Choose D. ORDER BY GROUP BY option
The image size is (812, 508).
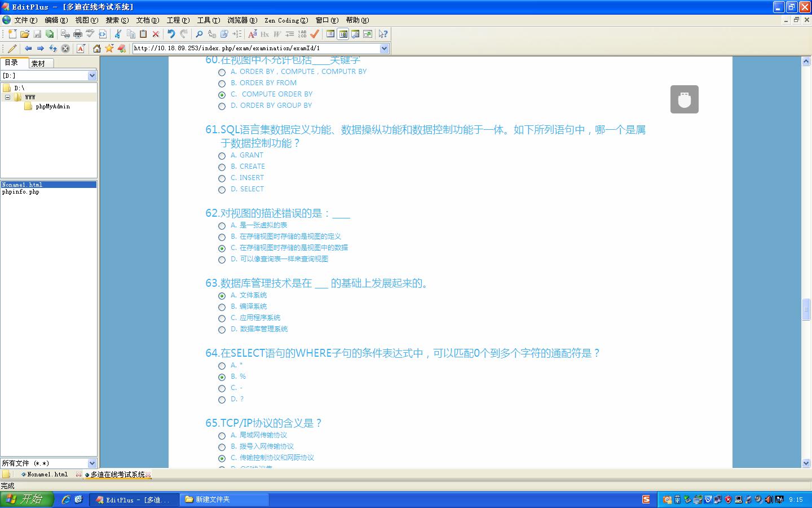pos(222,106)
